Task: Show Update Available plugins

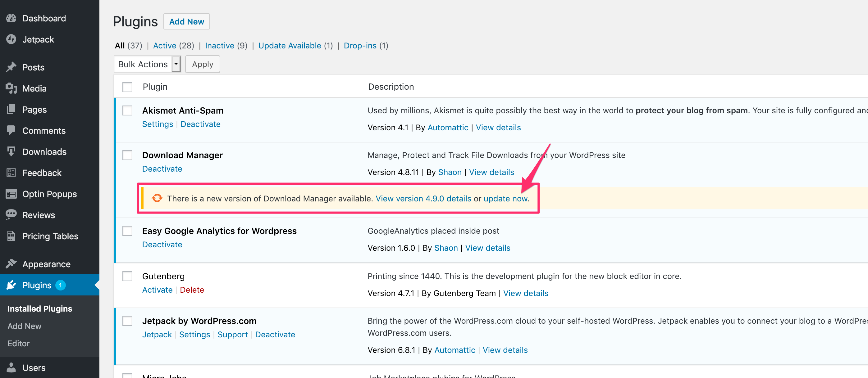Action: click(290, 45)
